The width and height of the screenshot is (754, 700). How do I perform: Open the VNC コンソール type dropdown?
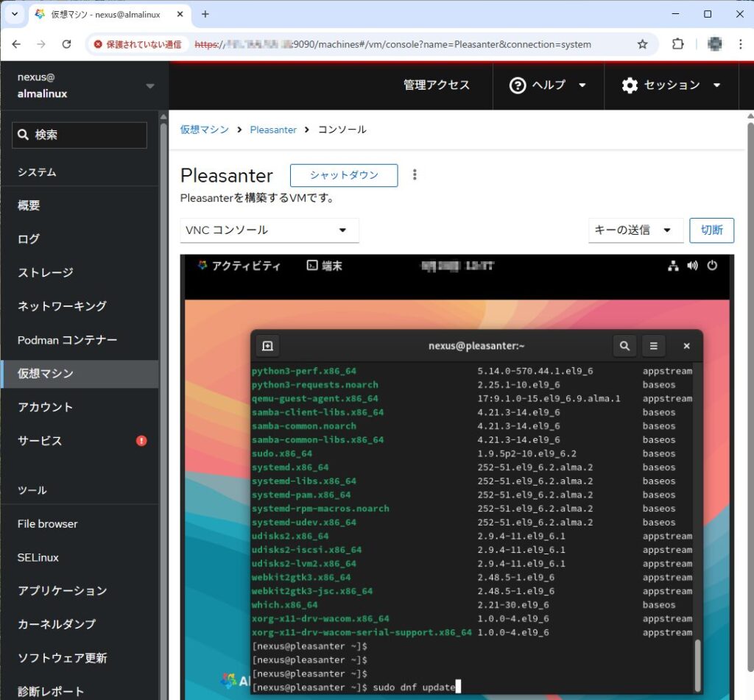tap(269, 230)
